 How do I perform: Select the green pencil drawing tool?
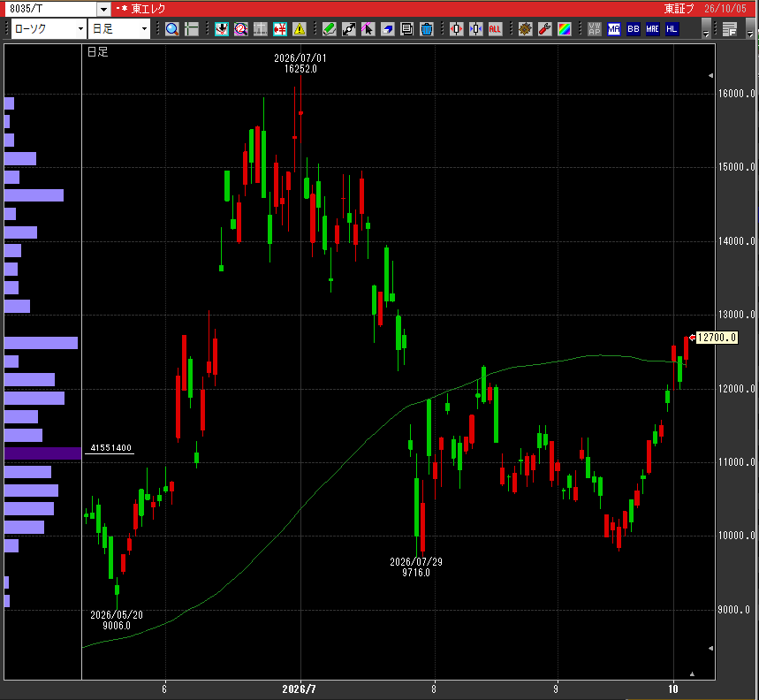[330, 29]
